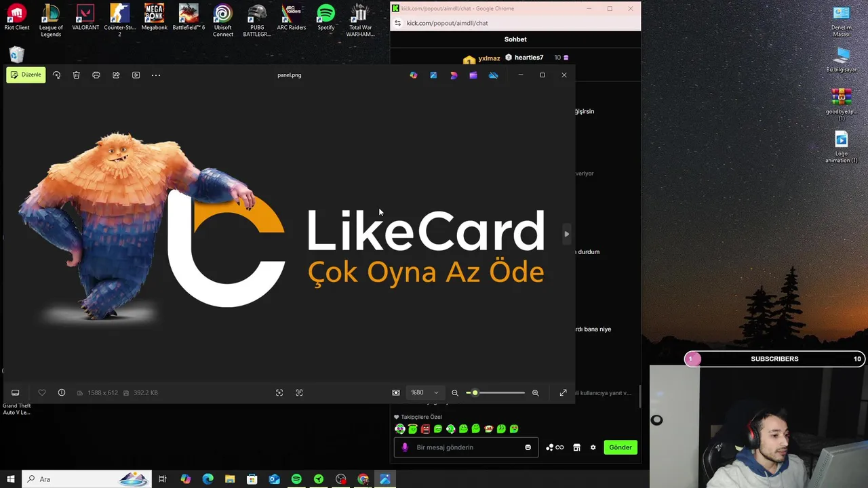Delete panel.png using the trash icon
This screenshot has height=488, width=868.
coord(76,75)
